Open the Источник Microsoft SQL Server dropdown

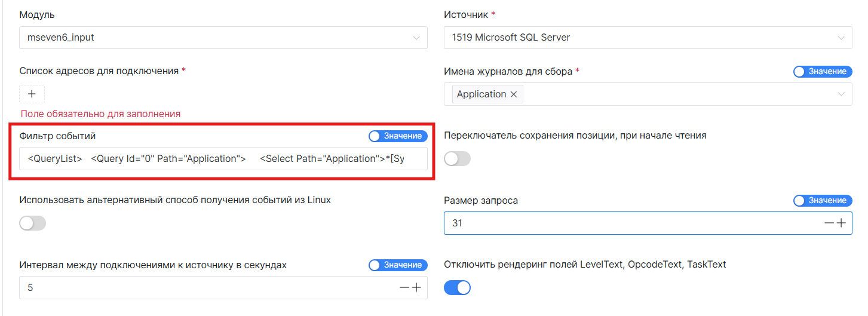click(648, 38)
